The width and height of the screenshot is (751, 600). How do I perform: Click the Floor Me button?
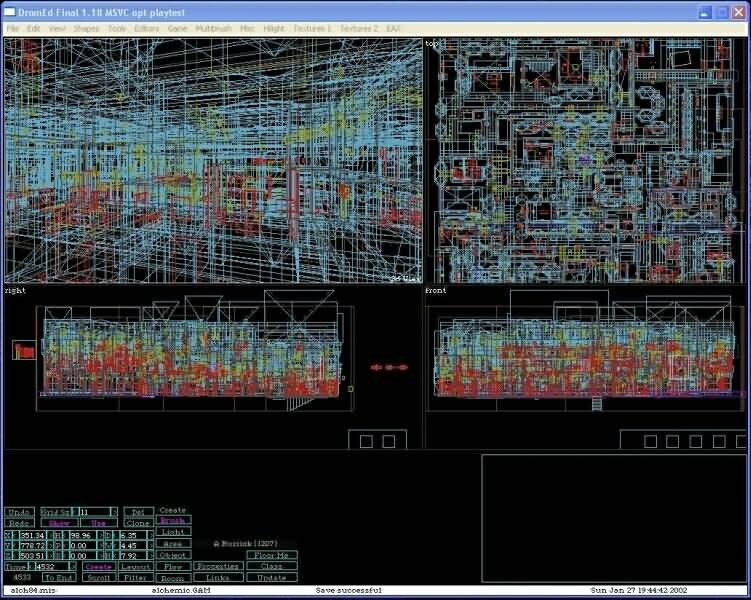271,554
